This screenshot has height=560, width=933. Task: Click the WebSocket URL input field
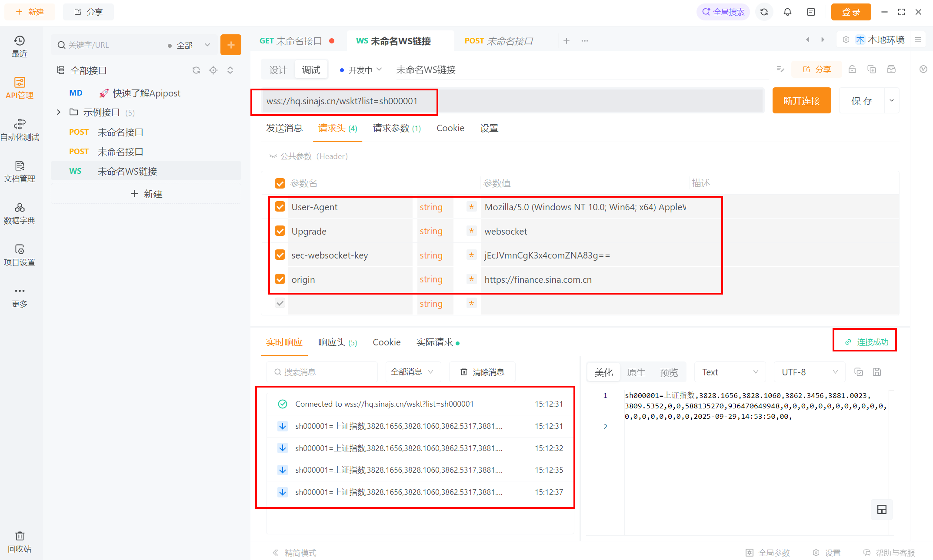(x=513, y=101)
